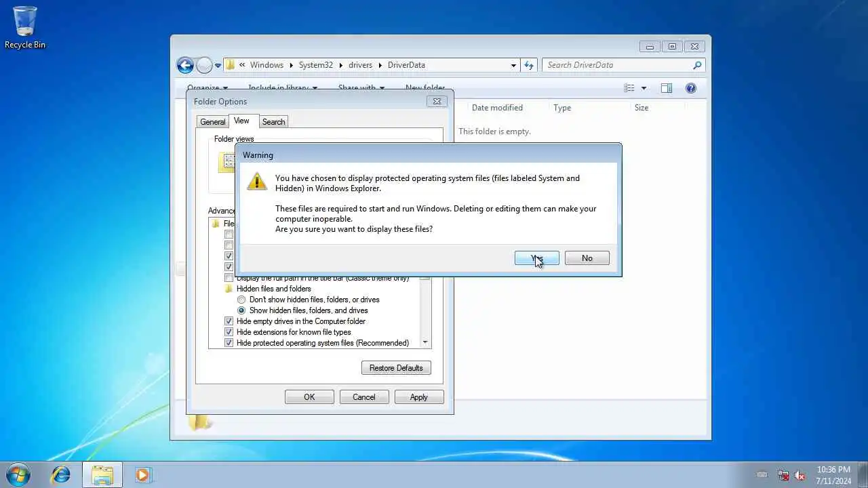
Task: Click Restore Defaults in Folder Options
Action: click(396, 368)
